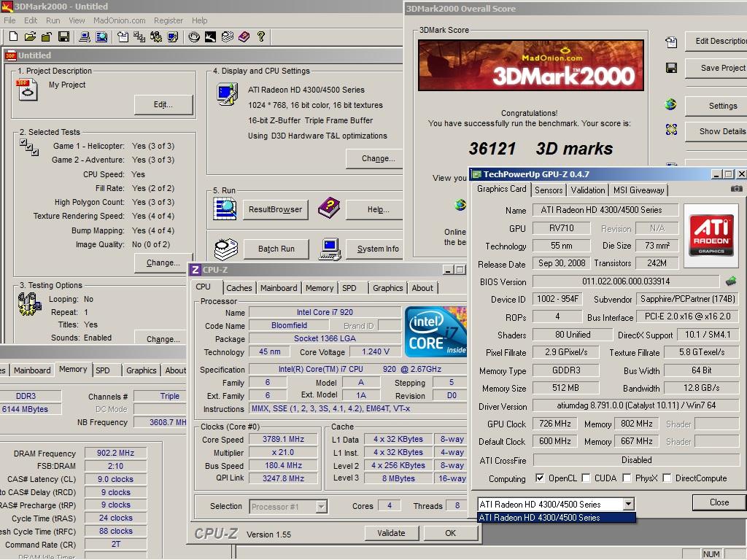This screenshot has width=747, height=560.
Task: Click the Edit... button in Project Description
Action: click(163, 104)
